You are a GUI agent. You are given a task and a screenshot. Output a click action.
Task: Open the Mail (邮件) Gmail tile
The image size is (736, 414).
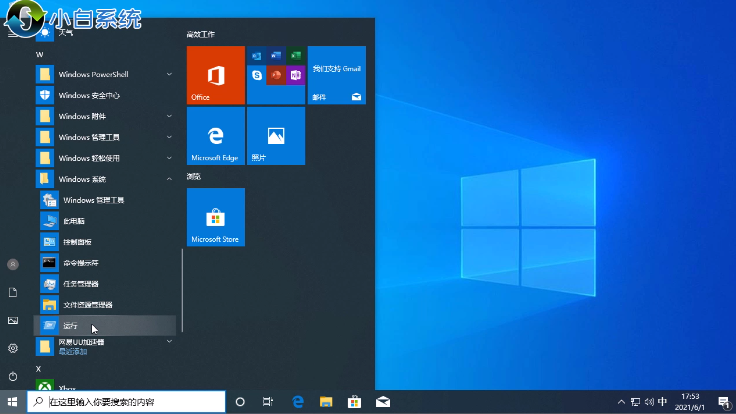(336, 75)
